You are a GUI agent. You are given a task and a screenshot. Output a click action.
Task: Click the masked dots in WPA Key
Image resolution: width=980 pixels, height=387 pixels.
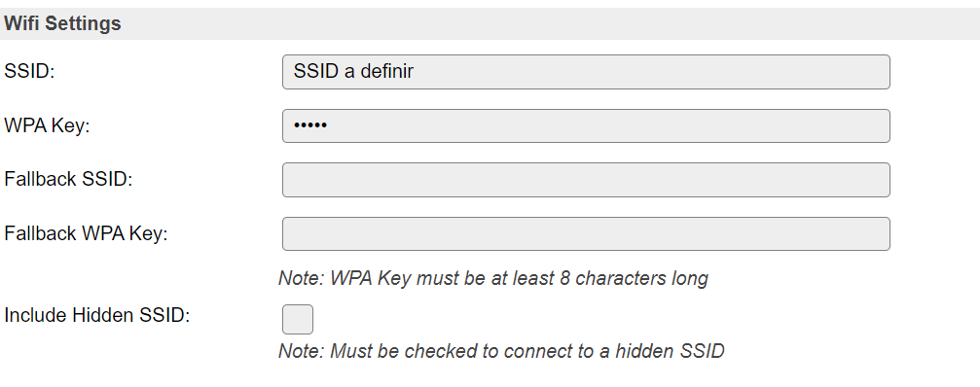click(310, 126)
